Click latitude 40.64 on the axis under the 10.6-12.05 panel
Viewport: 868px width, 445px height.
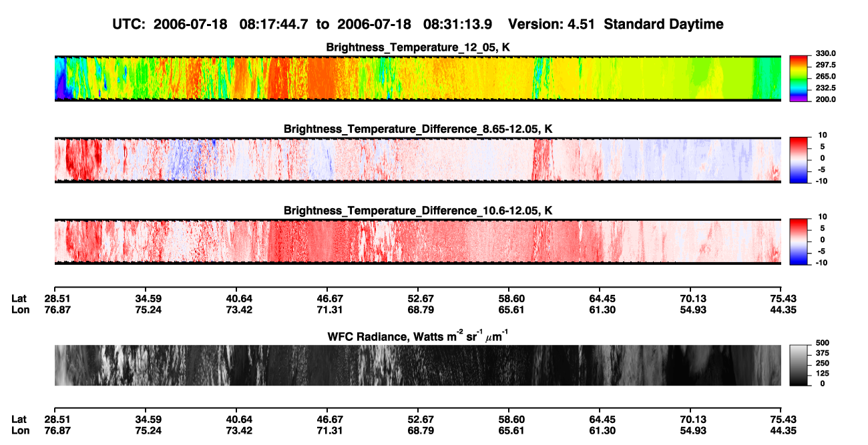click(x=240, y=298)
